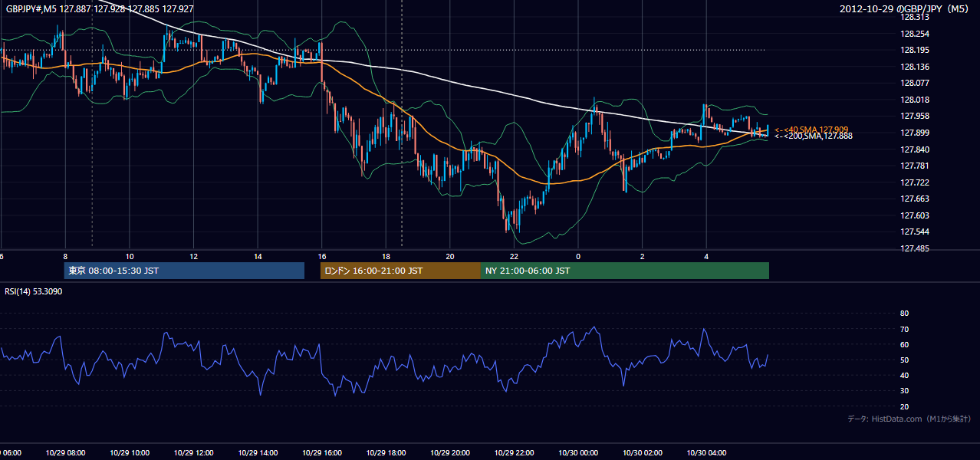Click the 10/29 16:00 date label
980x460 pixels.
322,452
